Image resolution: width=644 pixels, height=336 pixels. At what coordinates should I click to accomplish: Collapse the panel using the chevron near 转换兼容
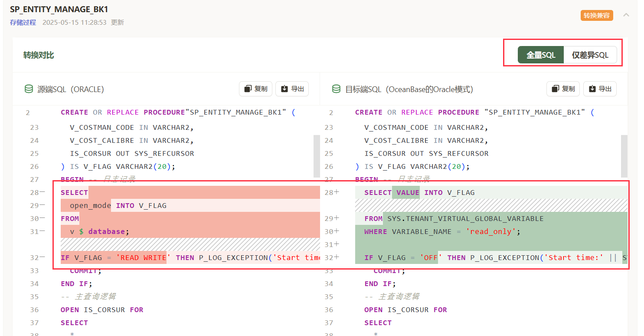pos(626,15)
